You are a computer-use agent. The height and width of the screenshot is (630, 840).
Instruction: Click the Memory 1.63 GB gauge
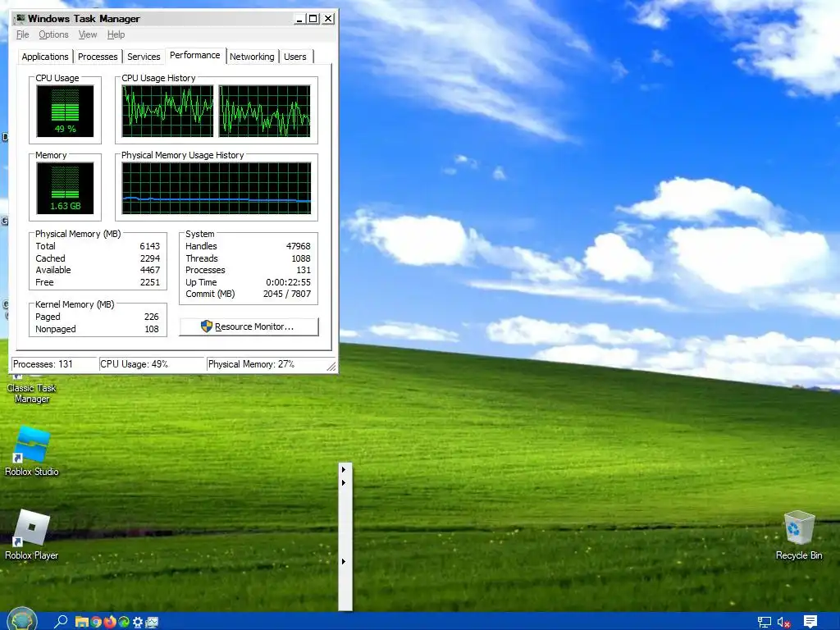(66, 188)
